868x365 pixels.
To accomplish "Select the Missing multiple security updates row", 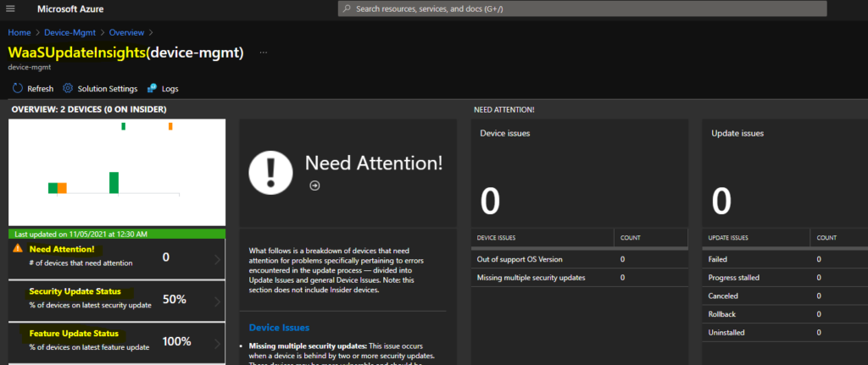I will pos(580,278).
